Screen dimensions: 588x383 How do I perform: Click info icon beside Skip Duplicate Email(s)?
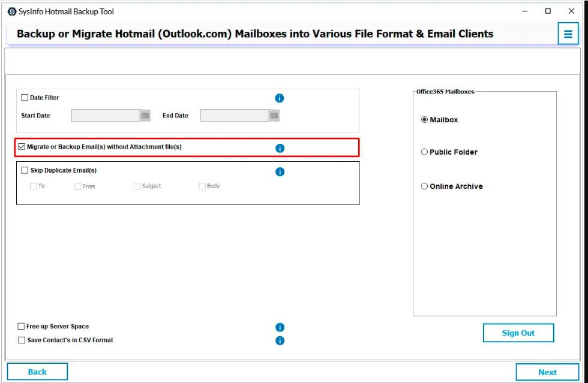coord(280,171)
